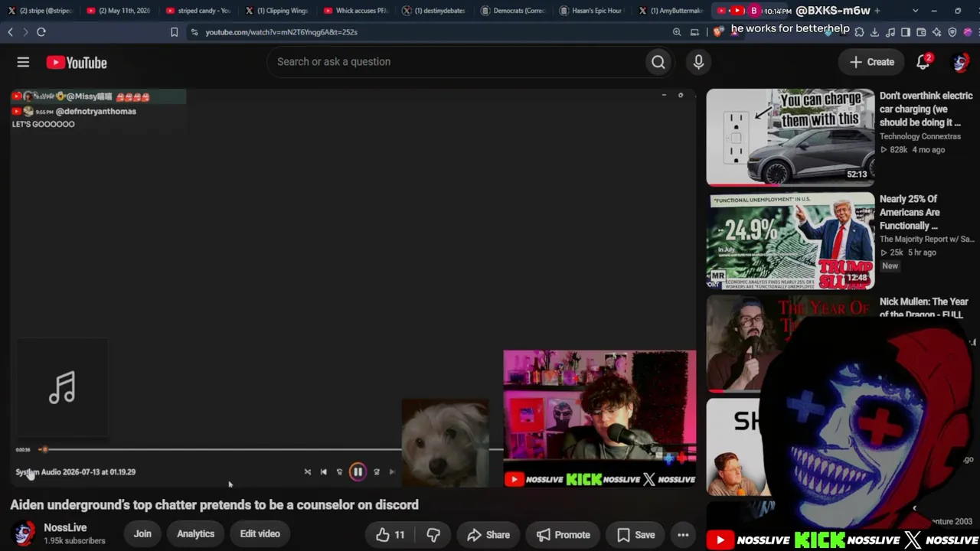Open the media control music-note icon in toolbar

click(890, 32)
